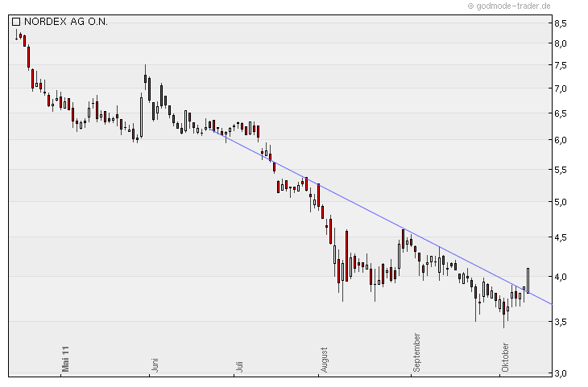Click the 8,5 price axis label
The image size is (588, 387).
pyautogui.click(x=561, y=23)
